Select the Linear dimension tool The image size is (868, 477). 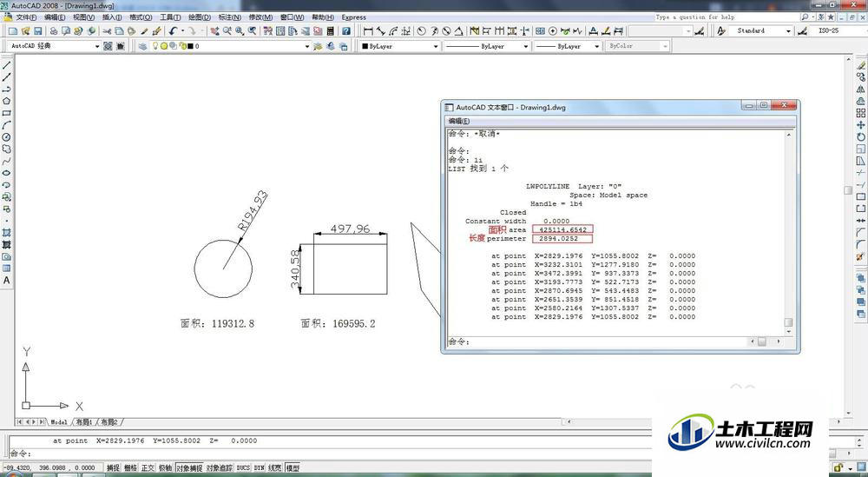point(368,31)
